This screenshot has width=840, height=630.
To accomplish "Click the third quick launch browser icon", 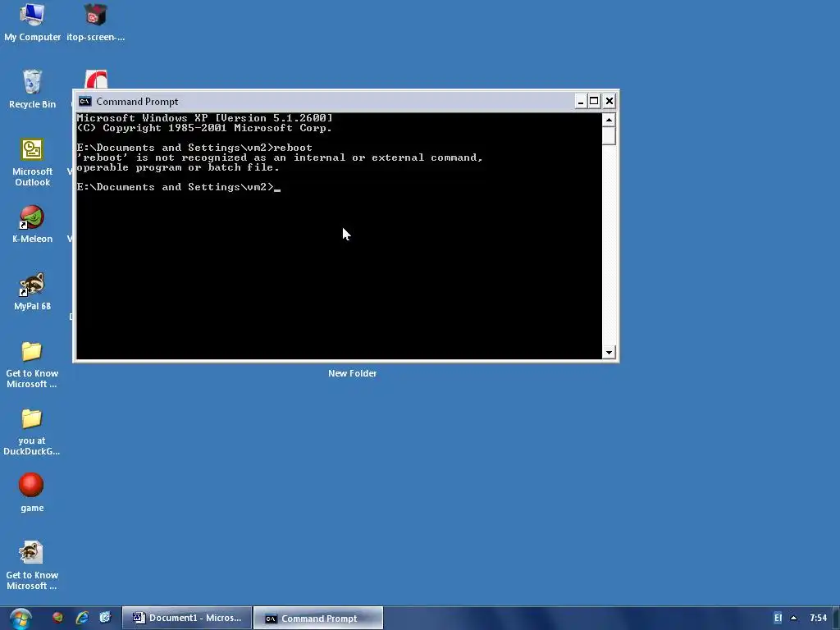I will click(x=105, y=618).
